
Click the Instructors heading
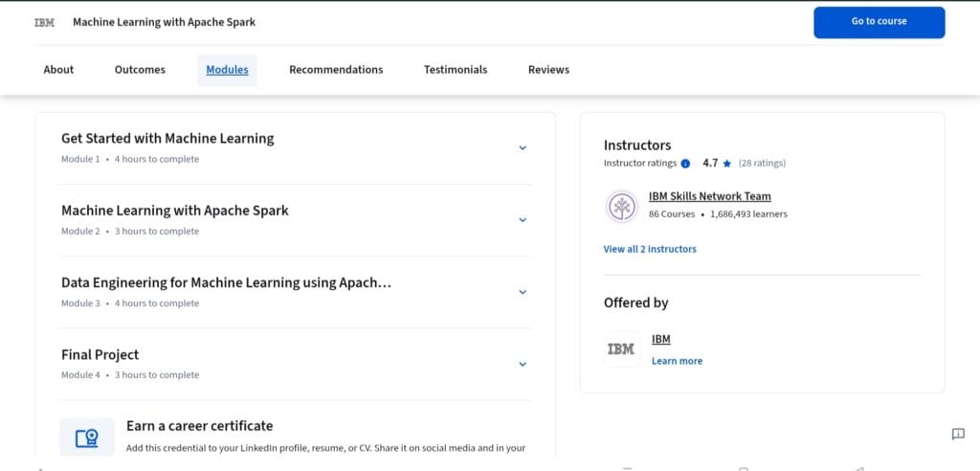click(636, 146)
